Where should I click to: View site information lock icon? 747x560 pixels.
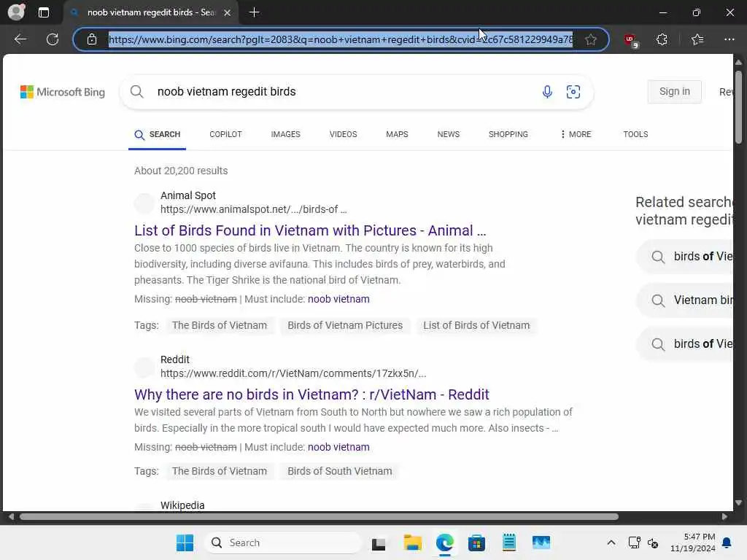pyautogui.click(x=92, y=39)
